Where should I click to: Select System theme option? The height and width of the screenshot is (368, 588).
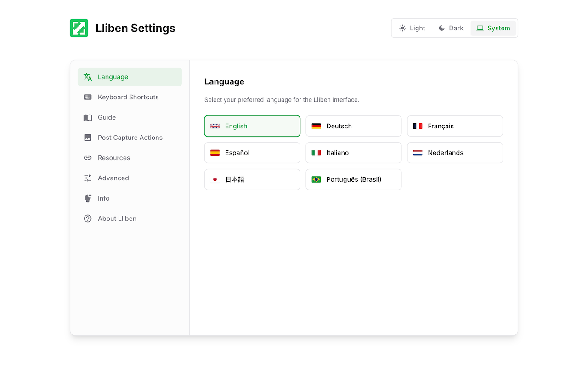coord(493,28)
